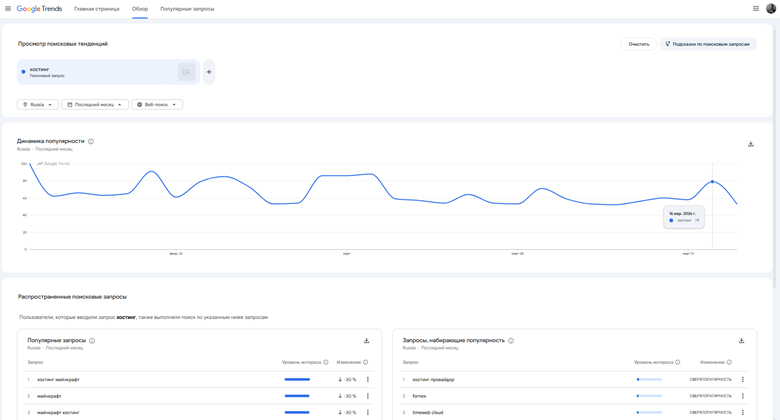
Task: Open more options for timeweb cloud row
Action: [743, 413]
